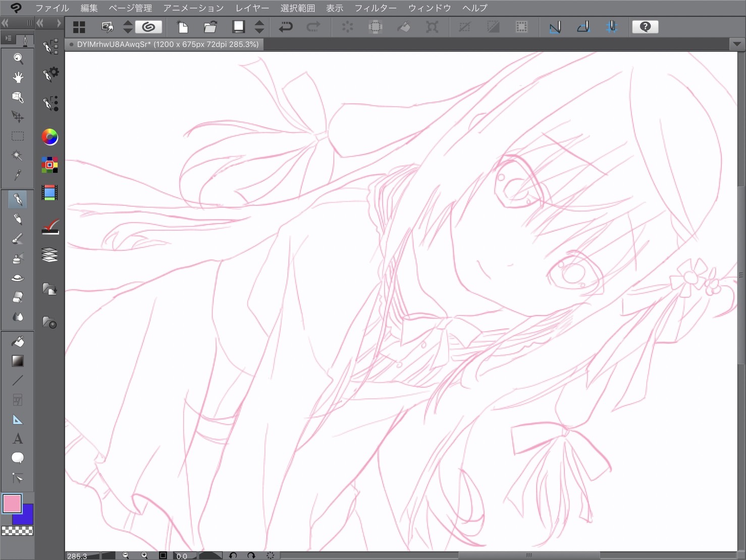Pick the Eyedropper tool
Screen dimensions: 746x560
tap(18, 175)
